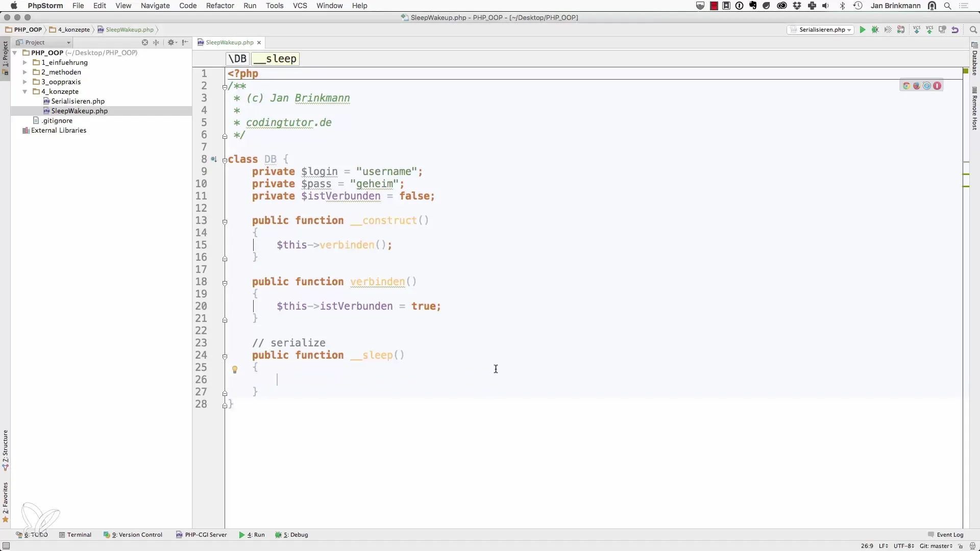Open the Code menu
Viewport: 980px width, 551px height.
188,6
